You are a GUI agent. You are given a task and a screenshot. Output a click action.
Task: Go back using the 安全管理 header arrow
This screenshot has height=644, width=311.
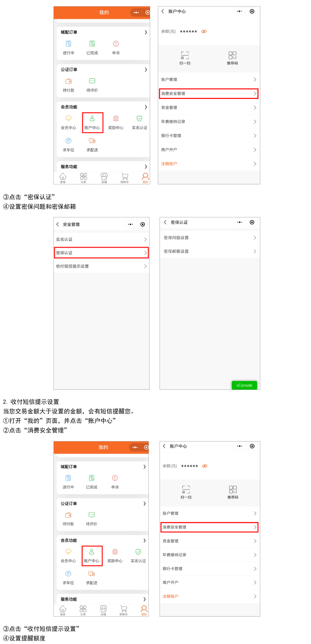[58, 224]
